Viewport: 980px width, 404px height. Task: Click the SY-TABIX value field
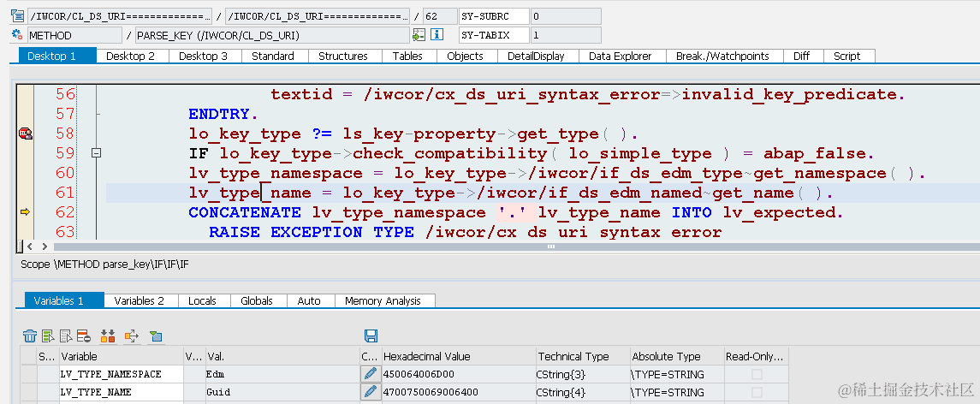click(x=566, y=35)
